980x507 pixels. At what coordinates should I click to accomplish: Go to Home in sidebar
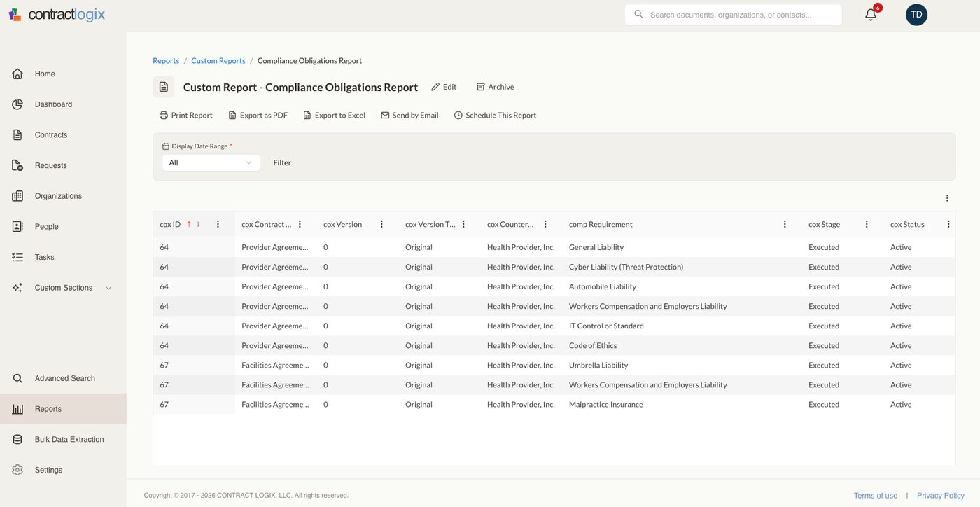pos(45,74)
